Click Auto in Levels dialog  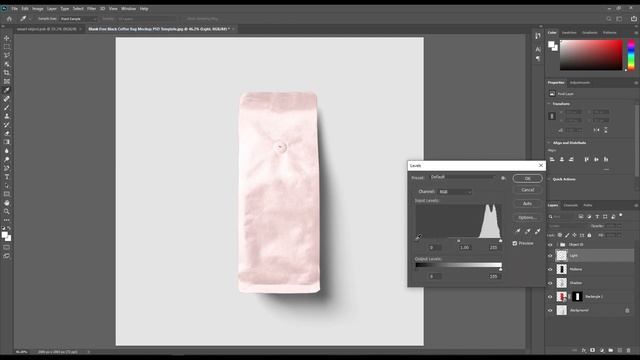pyautogui.click(x=527, y=203)
